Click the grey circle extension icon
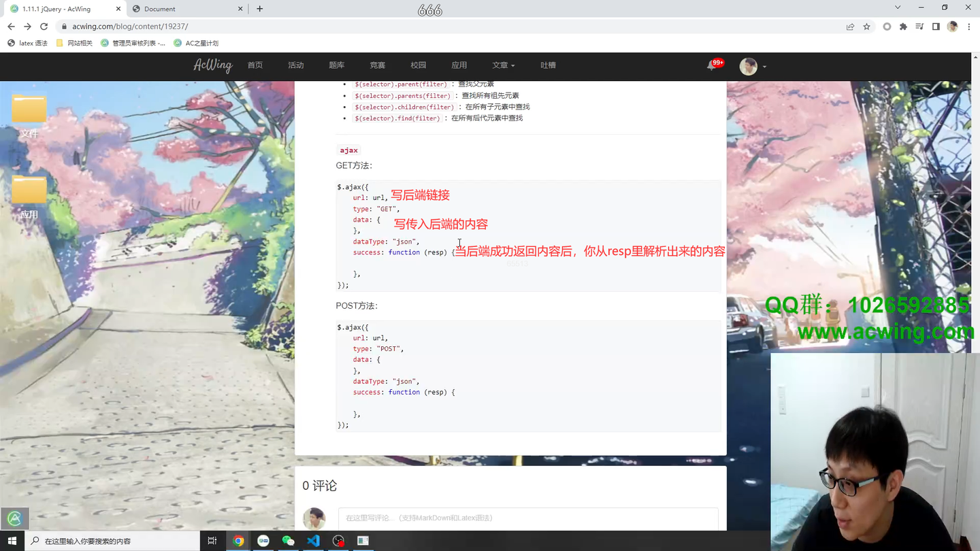Viewport: 980px width, 551px height. point(887,27)
